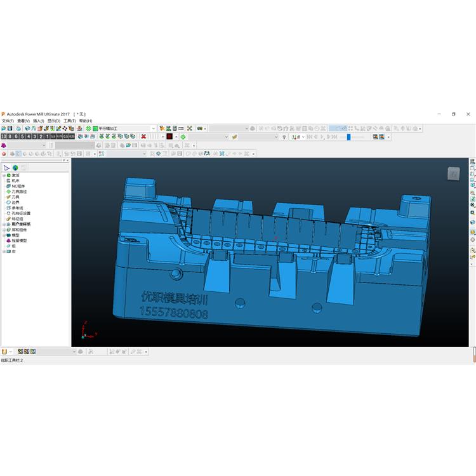Screen dimensions: 476x476
Task: Click the first green arrow transform icon
Action: tap(102, 136)
